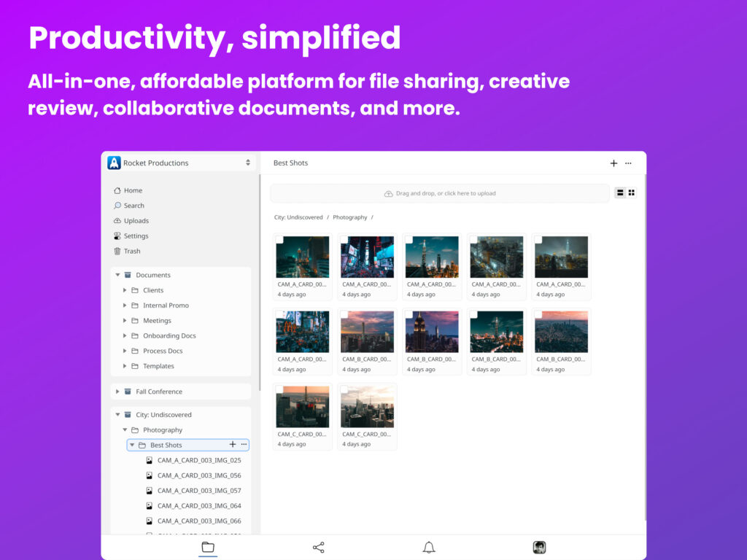Switch to list view layout

coord(620,192)
